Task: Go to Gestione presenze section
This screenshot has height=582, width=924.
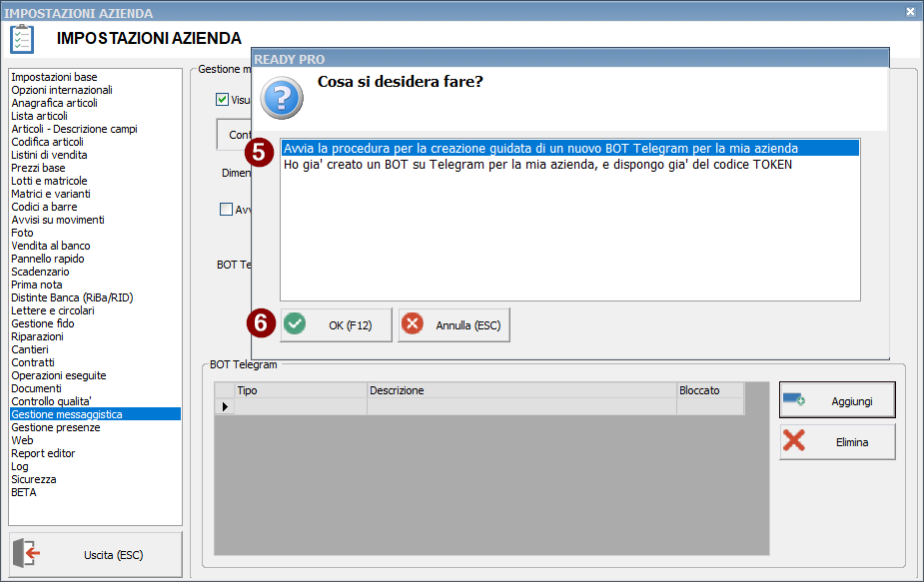Action: point(56,427)
